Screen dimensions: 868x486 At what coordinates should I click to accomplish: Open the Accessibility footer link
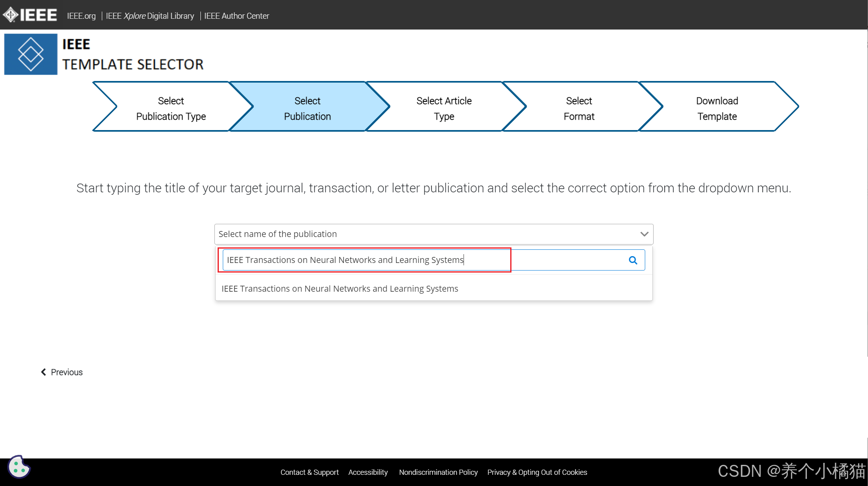tap(368, 472)
